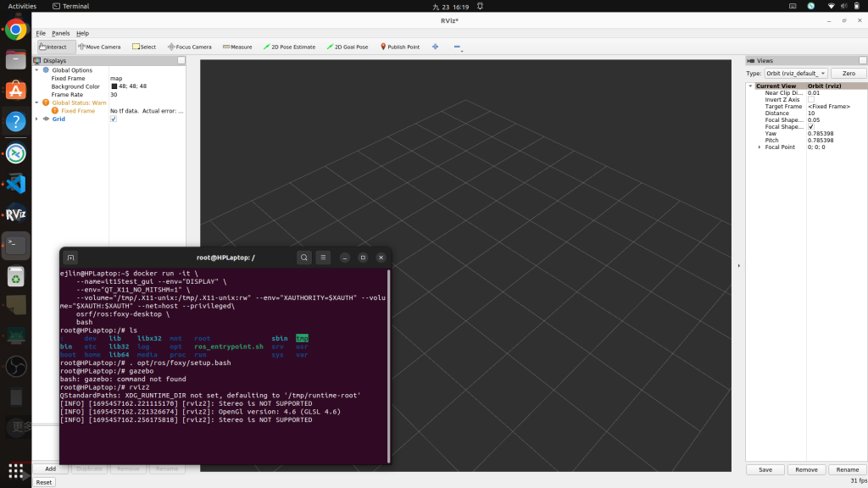Open the terminal hamburger menu
The image size is (868, 488).
point(323,258)
